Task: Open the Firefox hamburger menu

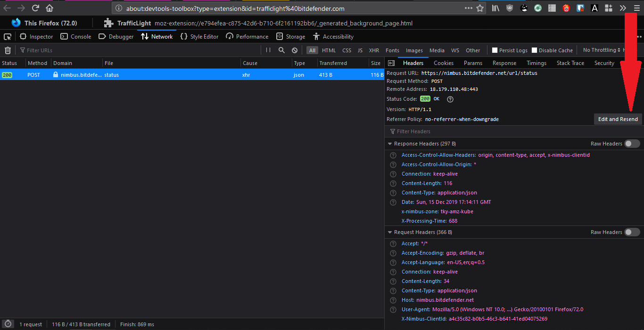Action: point(636,8)
